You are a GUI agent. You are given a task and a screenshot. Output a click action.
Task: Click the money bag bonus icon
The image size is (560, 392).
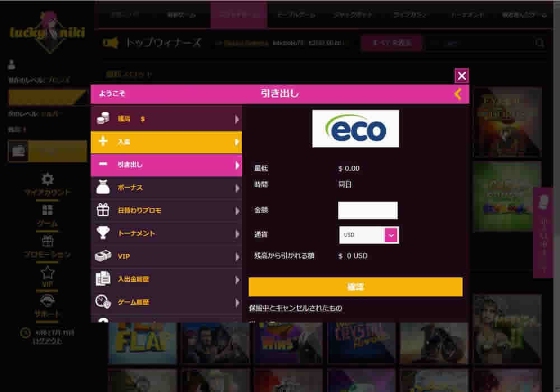pos(103,187)
